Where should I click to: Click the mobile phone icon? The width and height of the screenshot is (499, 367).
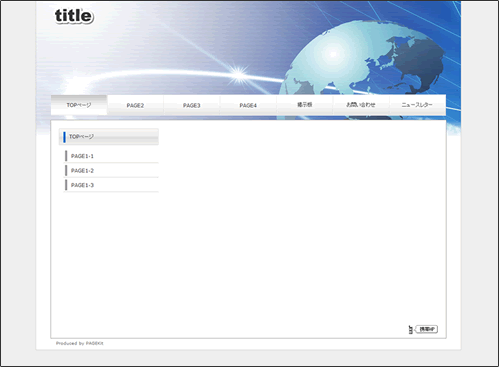411,329
